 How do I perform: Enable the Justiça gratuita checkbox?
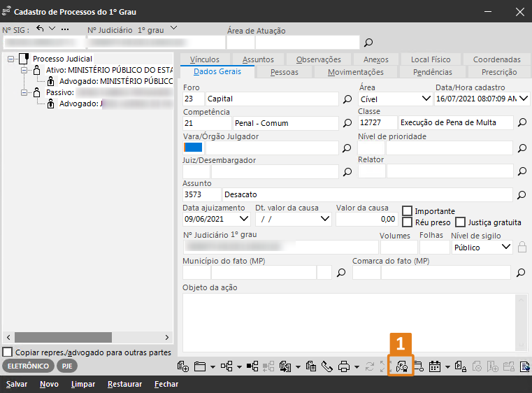point(461,222)
